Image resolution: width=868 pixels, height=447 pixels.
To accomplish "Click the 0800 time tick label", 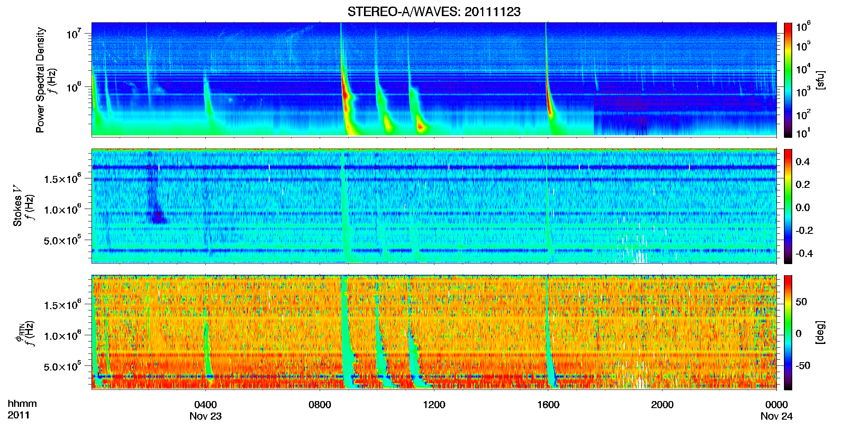I will [320, 405].
